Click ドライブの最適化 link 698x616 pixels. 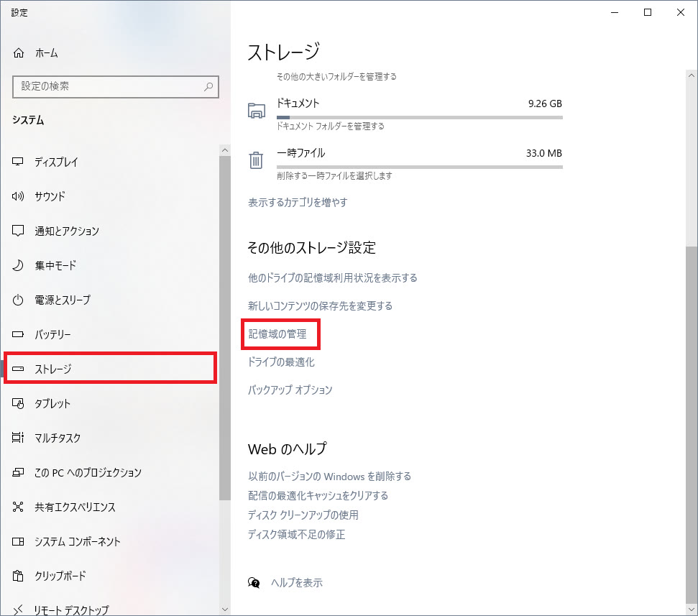pos(281,362)
